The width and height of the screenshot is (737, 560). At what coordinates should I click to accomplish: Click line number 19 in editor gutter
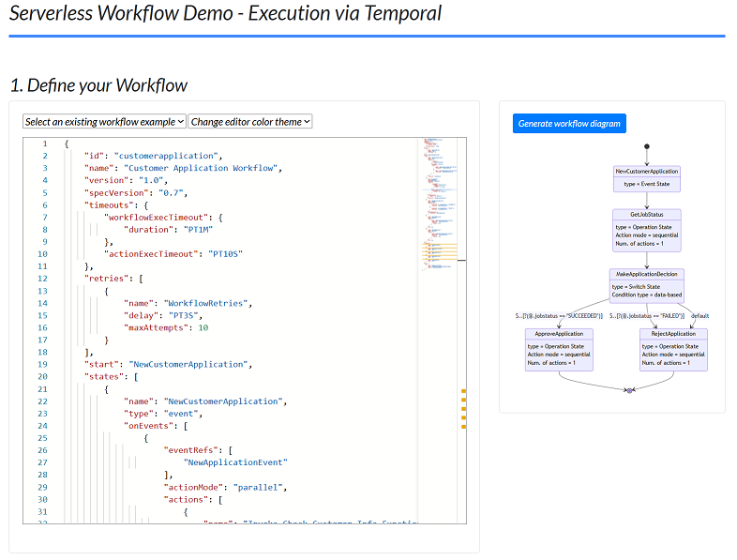click(x=43, y=364)
